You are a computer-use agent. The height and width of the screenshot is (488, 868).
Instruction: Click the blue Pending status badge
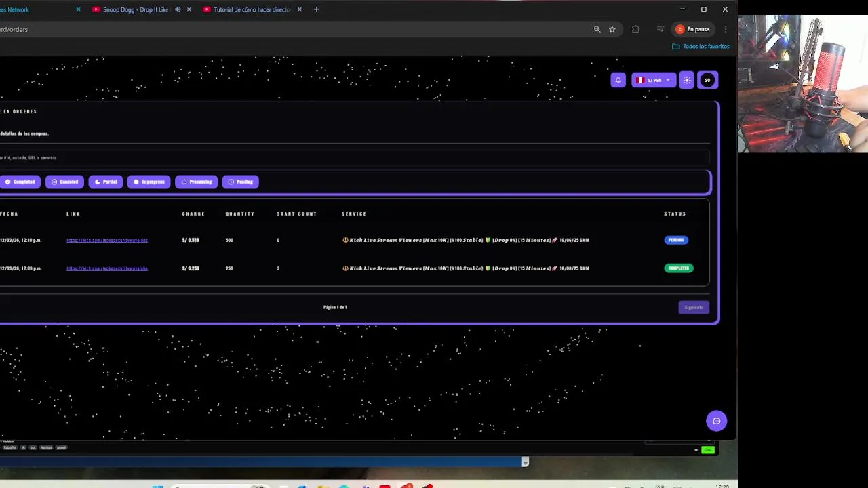click(676, 240)
